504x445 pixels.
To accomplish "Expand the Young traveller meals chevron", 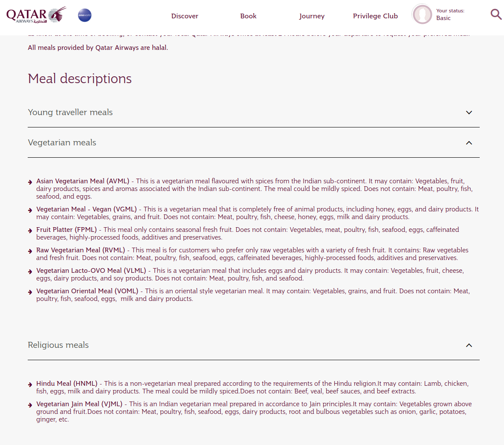I will 469,113.
